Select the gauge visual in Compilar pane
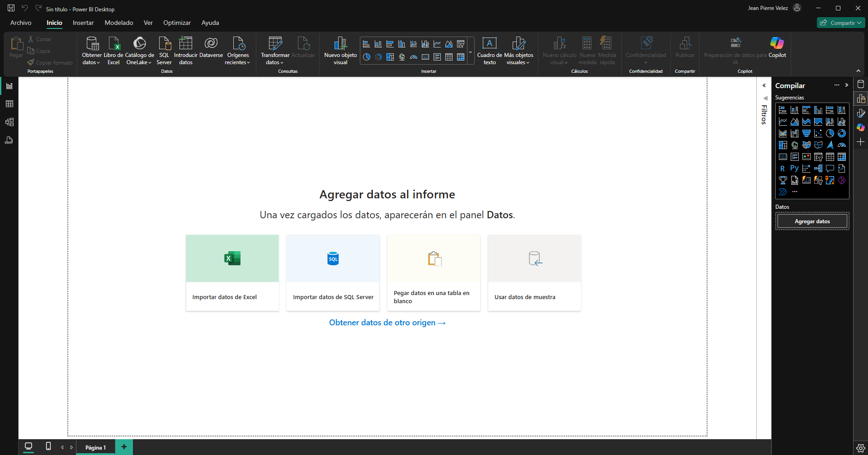This screenshot has width=868, height=455. pyautogui.click(x=842, y=145)
